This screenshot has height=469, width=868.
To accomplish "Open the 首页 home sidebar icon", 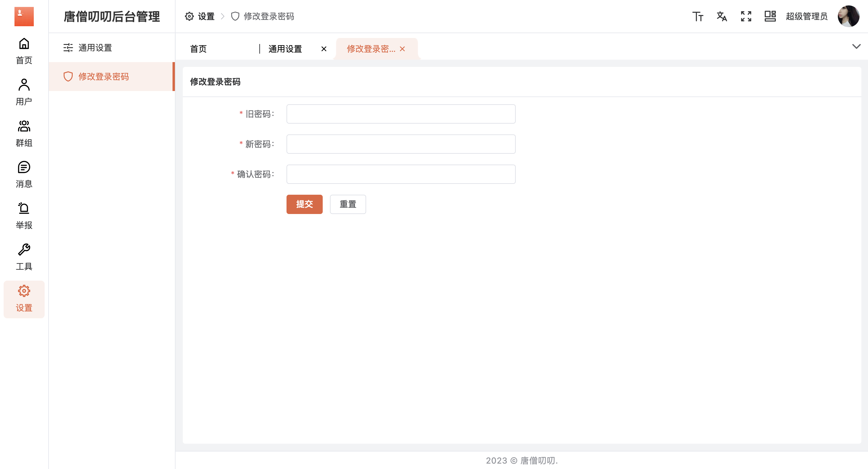I will pyautogui.click(x=24, y=51).
